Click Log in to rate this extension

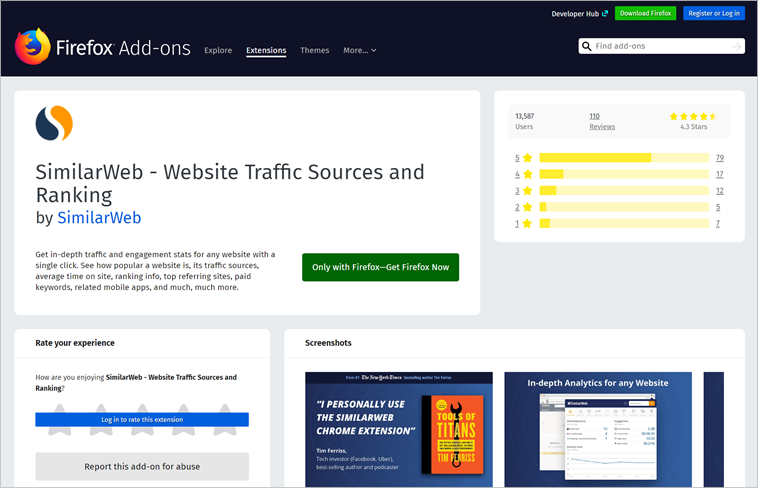click(x=142, y=420)
